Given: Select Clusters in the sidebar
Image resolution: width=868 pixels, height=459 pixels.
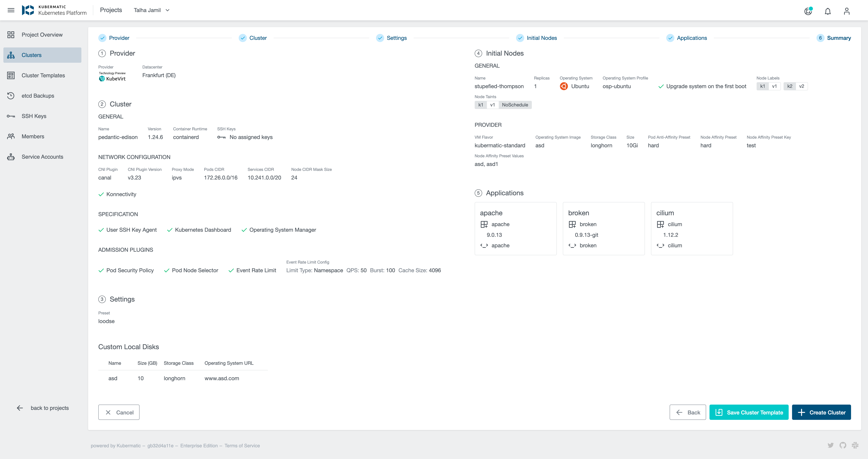Looking at the screenshot, I should tap(42, 55).
